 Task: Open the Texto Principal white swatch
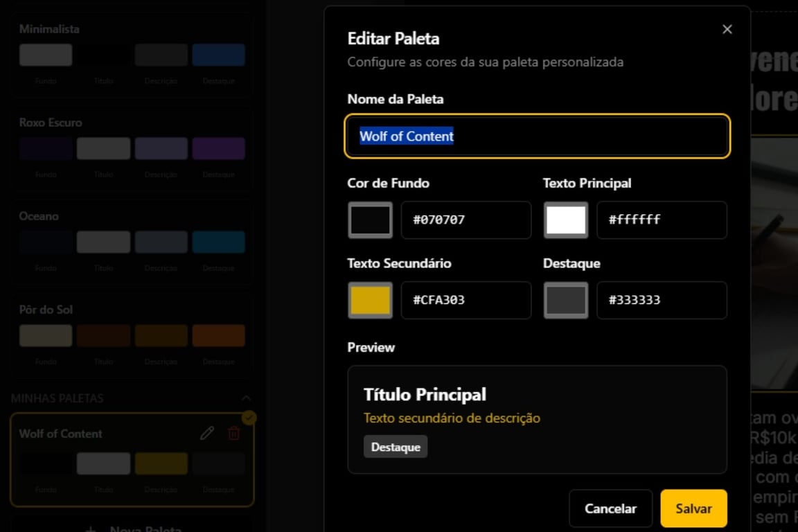click(x=566, y=220)
